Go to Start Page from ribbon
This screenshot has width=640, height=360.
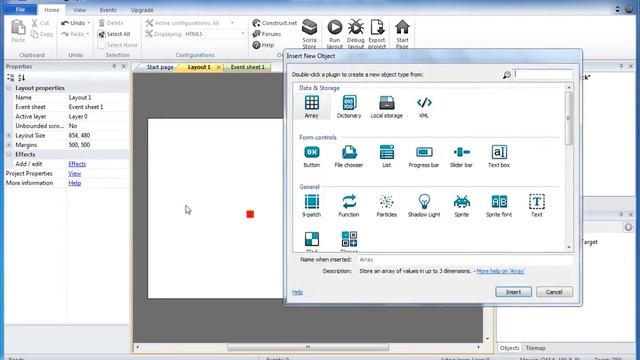402,34
